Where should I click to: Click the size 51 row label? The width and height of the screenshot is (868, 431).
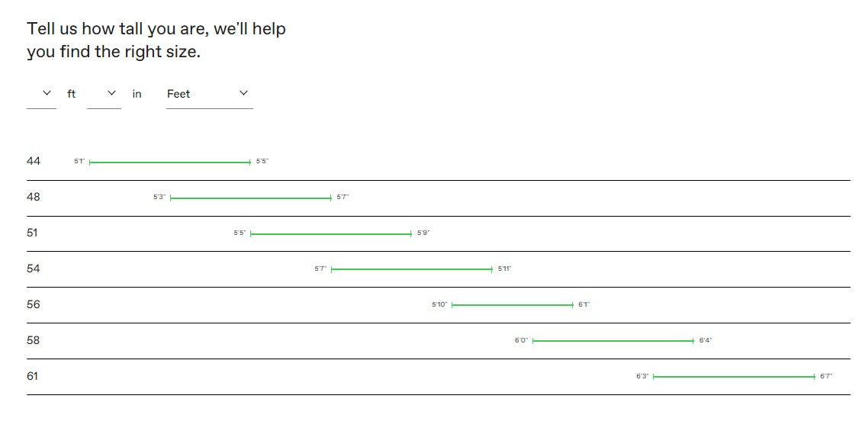(x=32, y=233)
